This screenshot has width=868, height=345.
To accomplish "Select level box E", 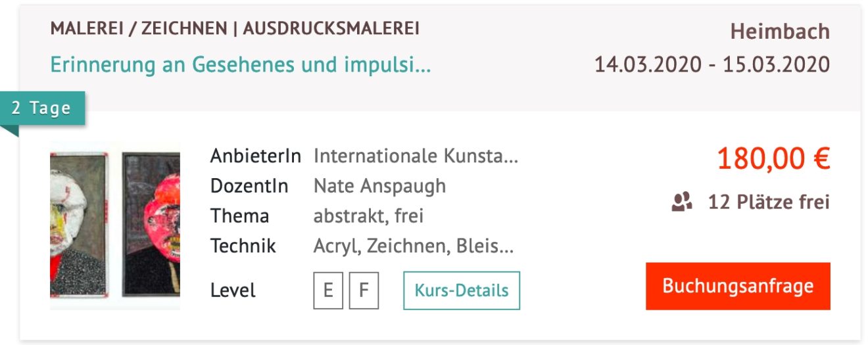I will point(328,290).
